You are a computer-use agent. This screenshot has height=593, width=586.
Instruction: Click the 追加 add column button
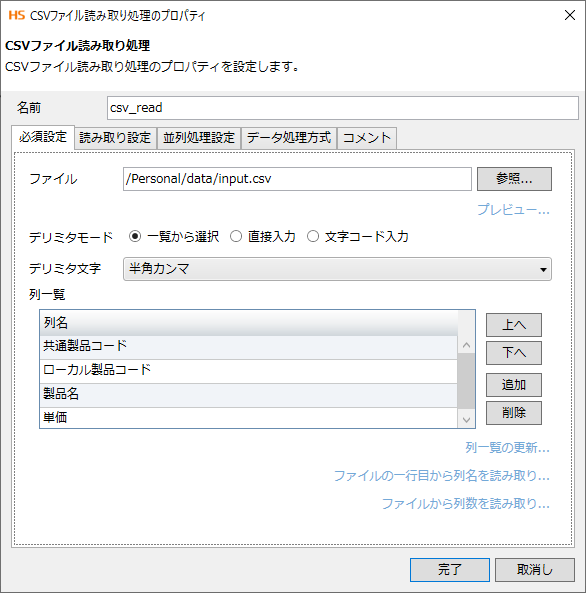click(514, 385)
